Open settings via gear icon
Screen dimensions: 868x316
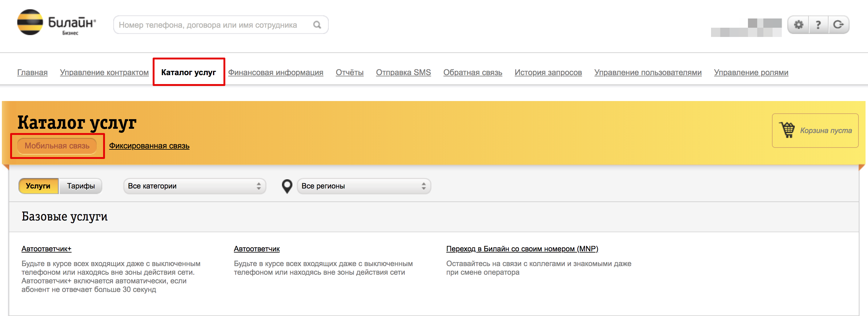pos(798,25)
